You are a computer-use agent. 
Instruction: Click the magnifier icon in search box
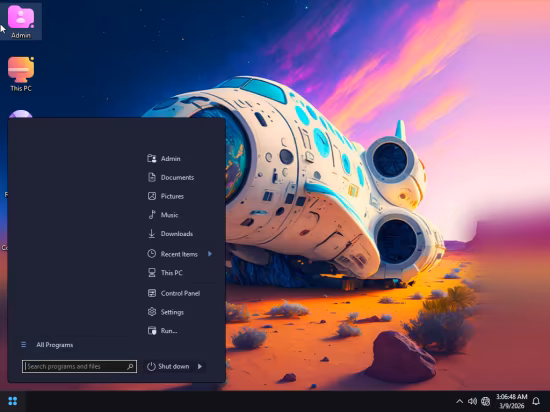[130, 366]
